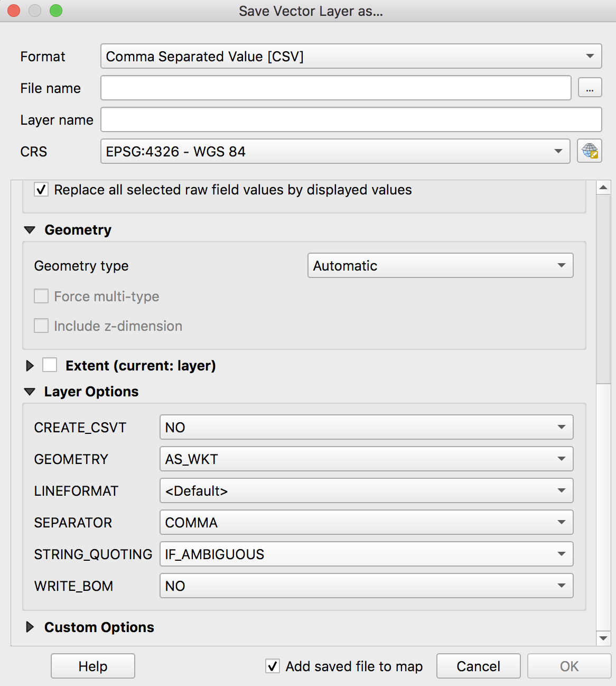Image resolution: width=616 pixels, height=686 pixels.
Task: Collapse the Geometry section triangle
Action: [30, 230]
